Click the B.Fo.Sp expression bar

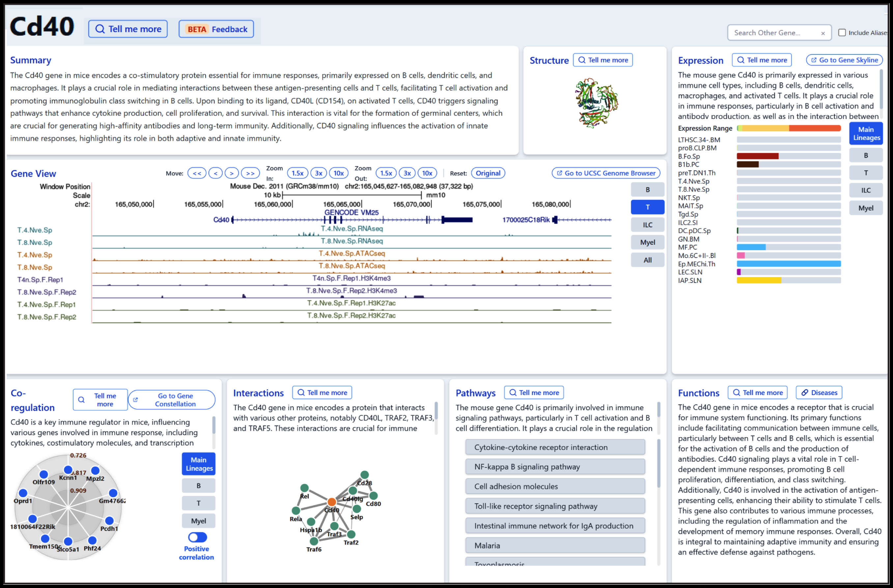[757, 156]
